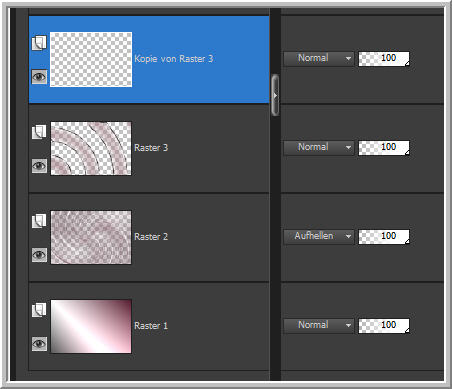Viewport: 452px width, 389px height.
Task: Open blend mode dropdown for Raster 1
Action: click(319, 325)
